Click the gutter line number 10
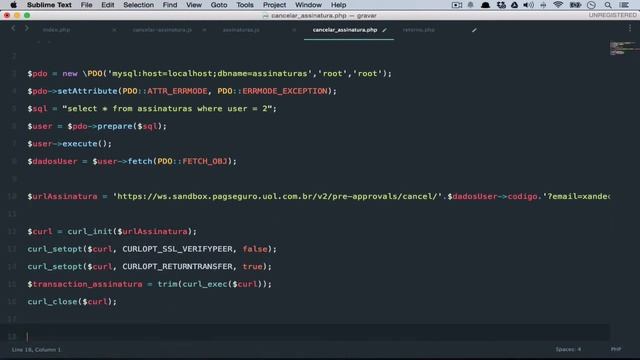 12,196
